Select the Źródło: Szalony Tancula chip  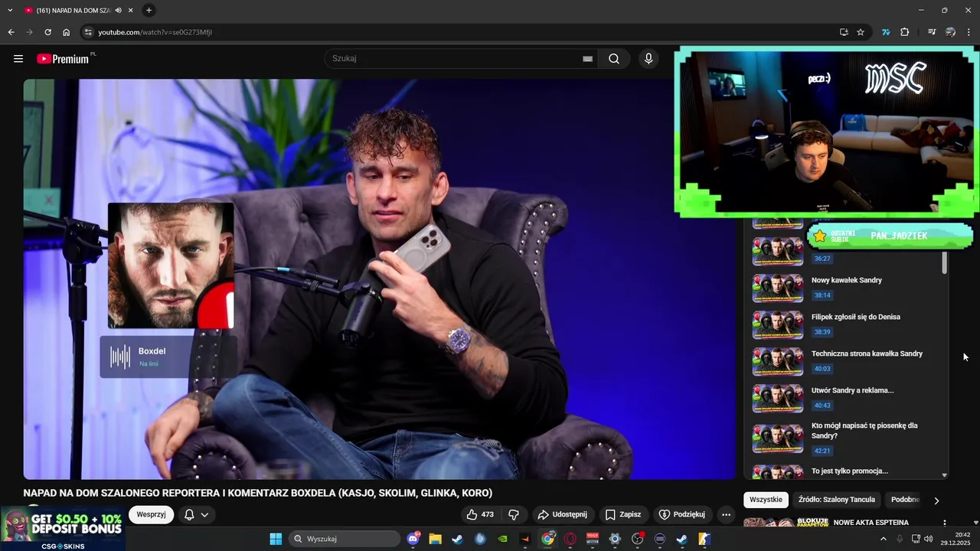point(836,500)
